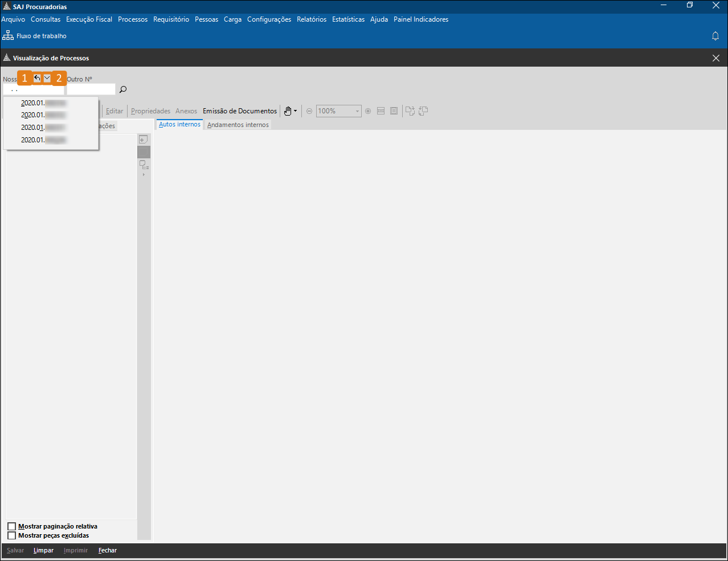Expand the hand tool dropdown arrow

pyautogui.click(x=295, y=111)
